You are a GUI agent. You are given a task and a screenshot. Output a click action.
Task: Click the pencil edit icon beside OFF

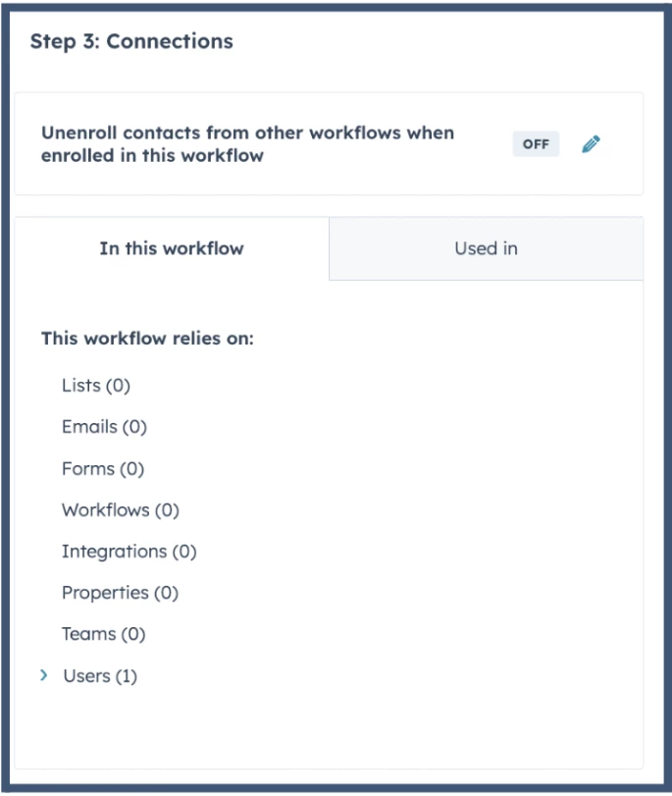click(590, 144)
